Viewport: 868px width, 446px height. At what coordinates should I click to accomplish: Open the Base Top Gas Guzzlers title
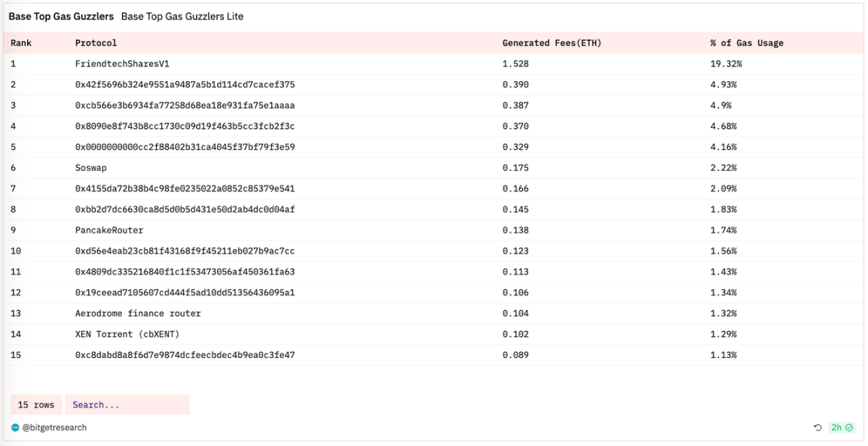pos(61,17)
